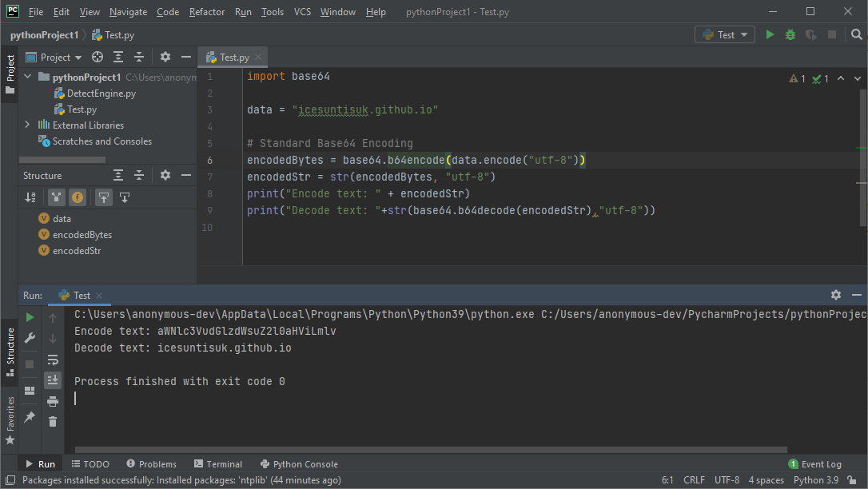
Task: Toggle scroll to end in Run console
Action: pos(53,380)
